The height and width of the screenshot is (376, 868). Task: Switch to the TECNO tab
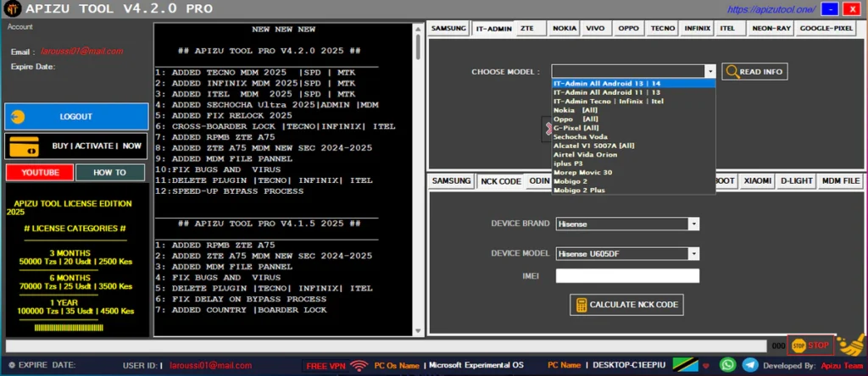[663, 28]
